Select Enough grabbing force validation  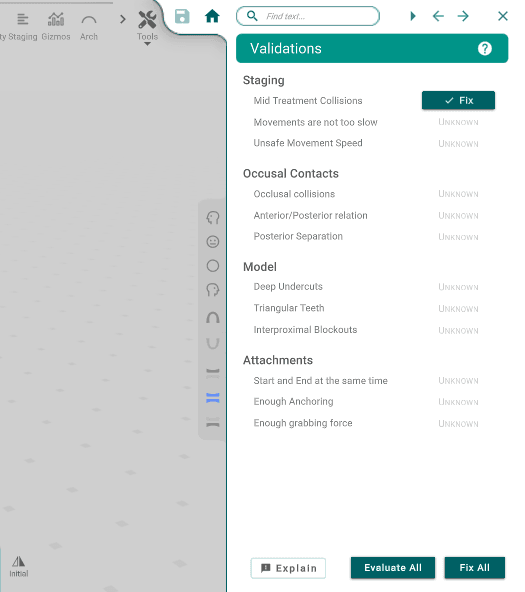click(x=303, y=423)
